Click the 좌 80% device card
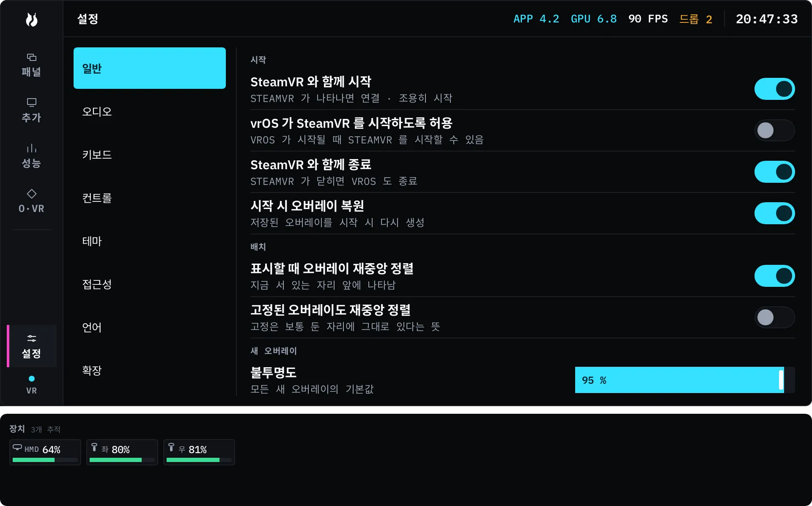The width and height of the screenshot is (812, 506). (x=122, y=452)
